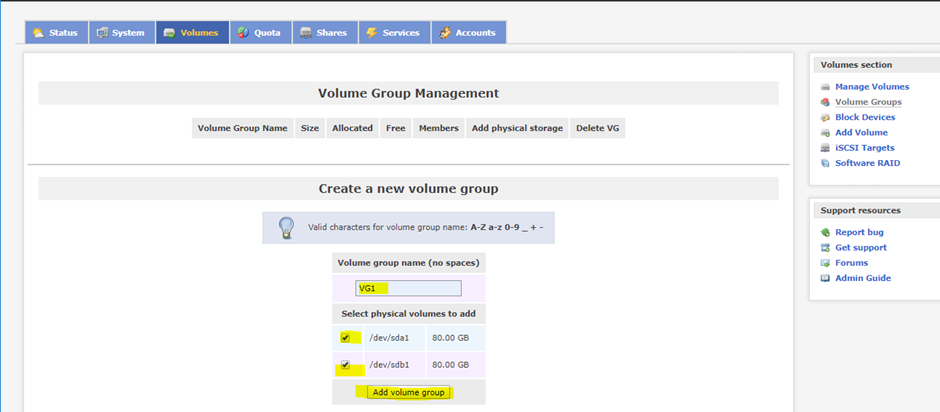Click the Admin Guide book icon
This screenshot has height=412, width=940.
825,278
